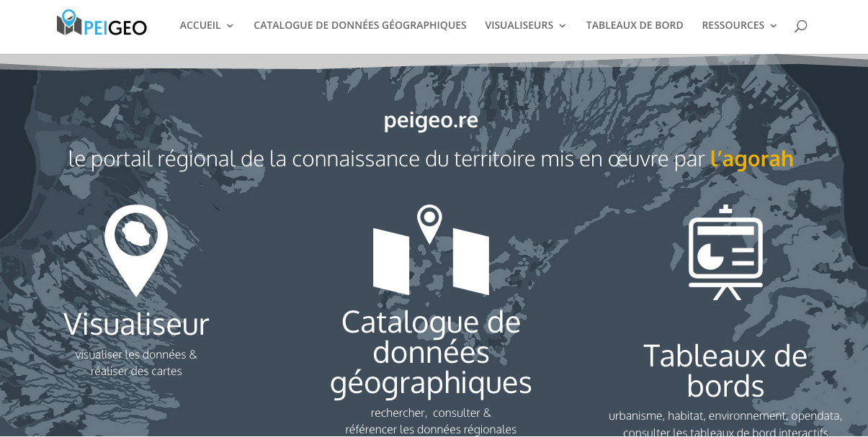Go to Catalogue de données géographiques in navbar
The height and width of the screenshot is (437, 868).
(359, 25)
